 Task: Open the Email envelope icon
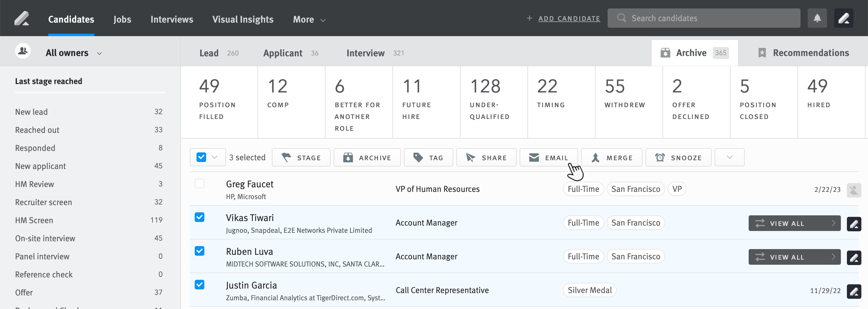[534, 157]
